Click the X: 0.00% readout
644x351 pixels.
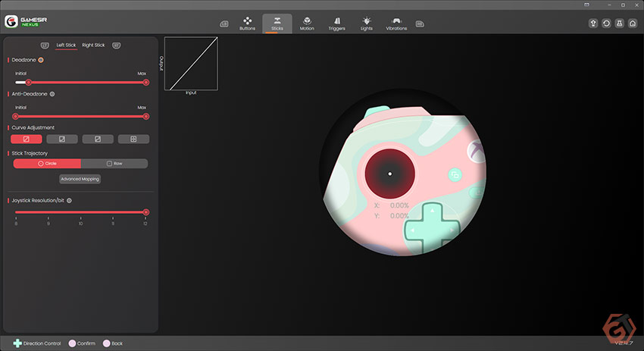click(x=392, y=205)
